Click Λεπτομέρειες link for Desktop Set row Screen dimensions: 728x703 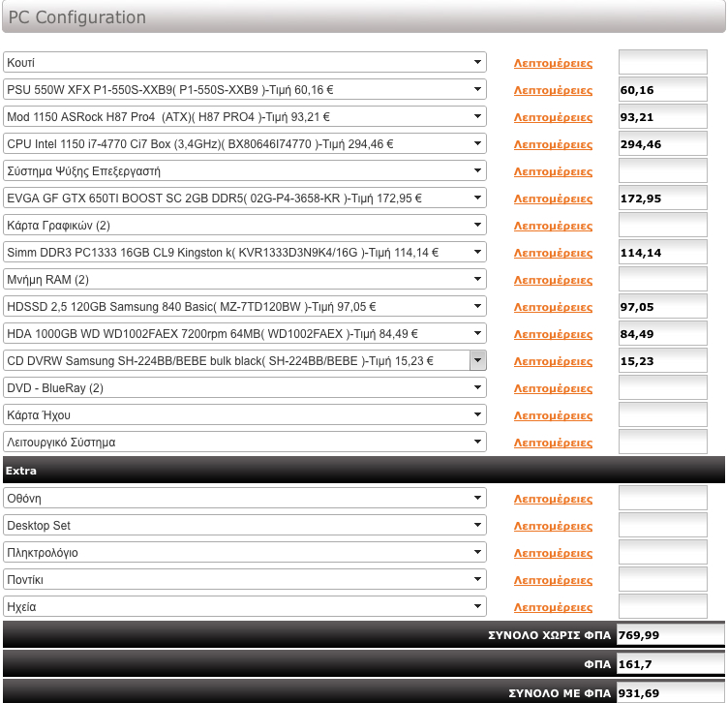(x=553, y=526)
